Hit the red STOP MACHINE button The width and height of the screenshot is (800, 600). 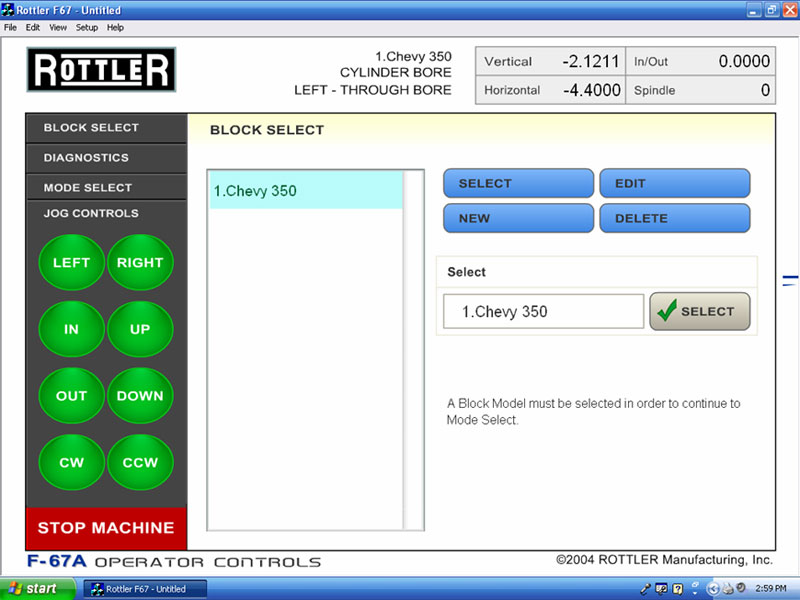106,528
